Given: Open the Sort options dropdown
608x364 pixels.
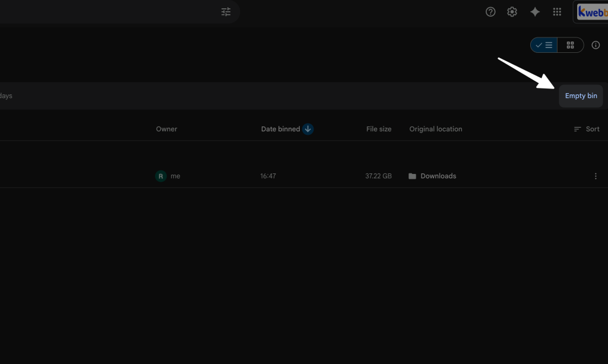Looking at the screenshot, I should [587, 129].
